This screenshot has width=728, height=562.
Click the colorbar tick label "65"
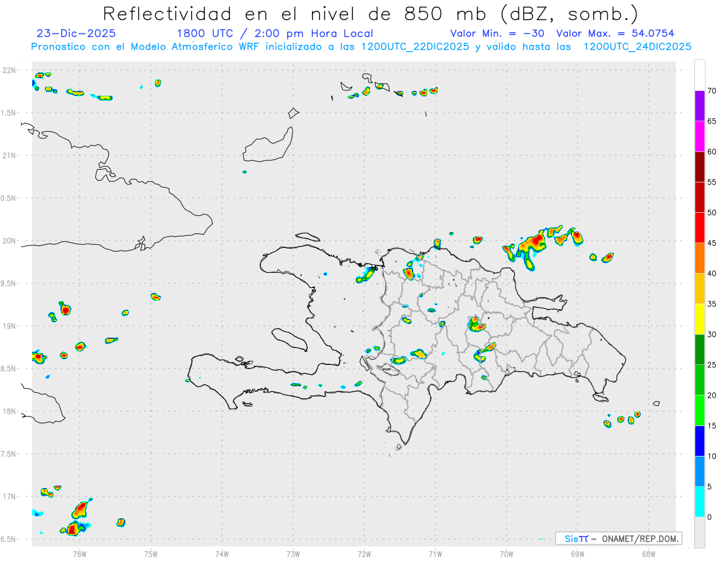point(712,121)
